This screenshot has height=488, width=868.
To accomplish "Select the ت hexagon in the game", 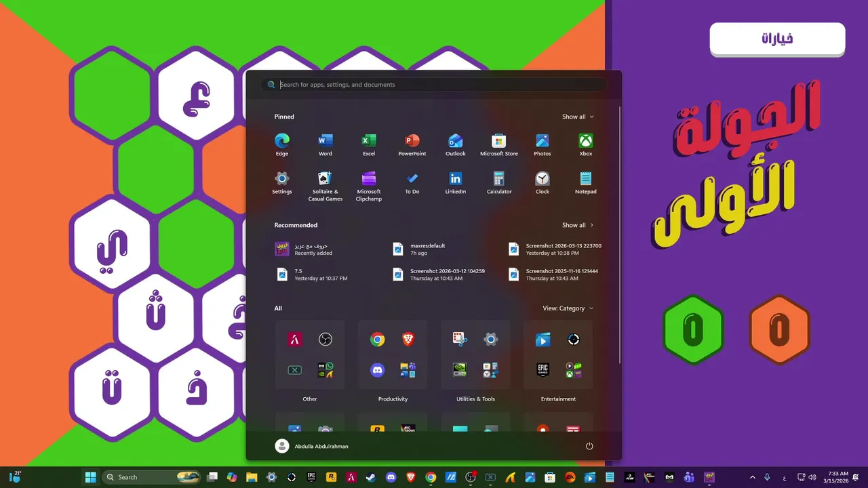I will tap(113, 393).
